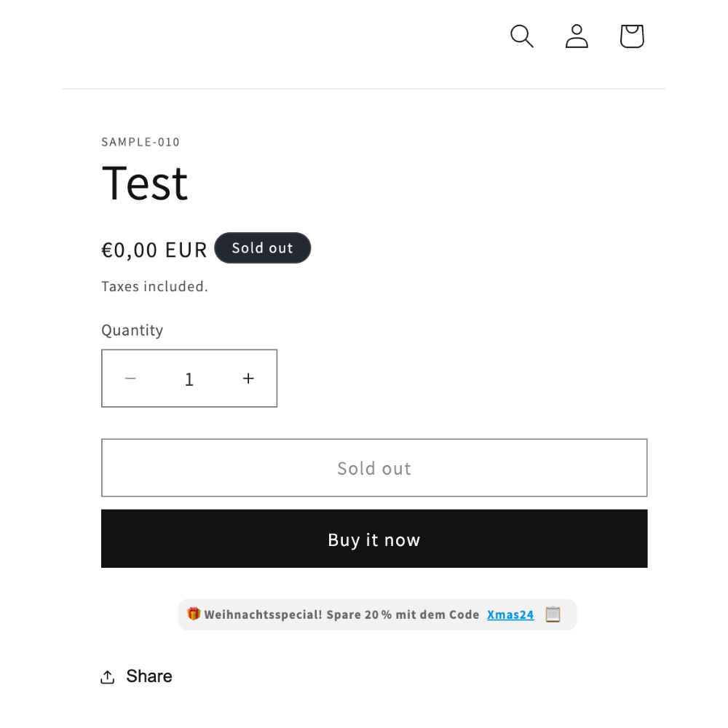Open the search magnifier icon

pos(522,36)
